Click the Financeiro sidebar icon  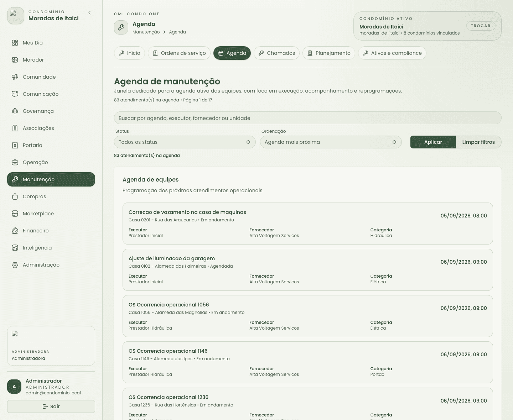coord(15,231)
